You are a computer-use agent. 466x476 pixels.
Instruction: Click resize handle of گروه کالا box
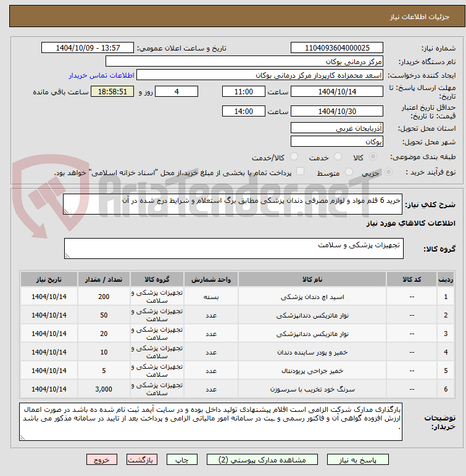coord(67,256)
